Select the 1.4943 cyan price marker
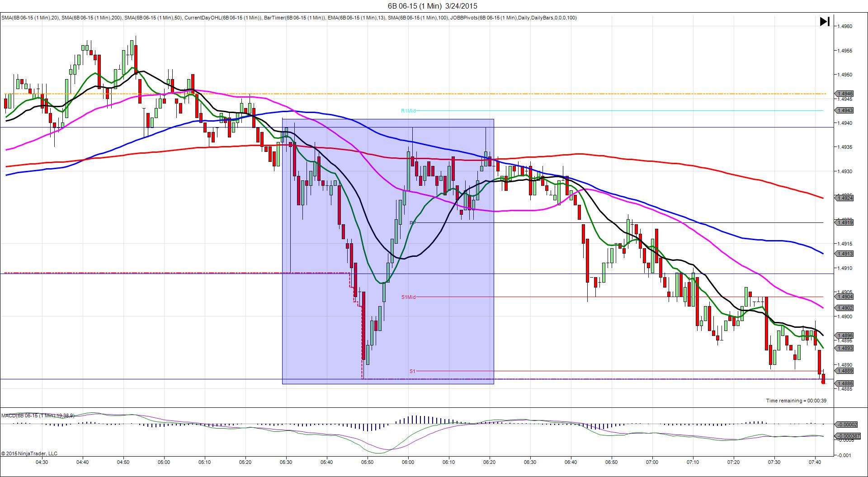Screen dimensions: 868x477 pos(844,110)
